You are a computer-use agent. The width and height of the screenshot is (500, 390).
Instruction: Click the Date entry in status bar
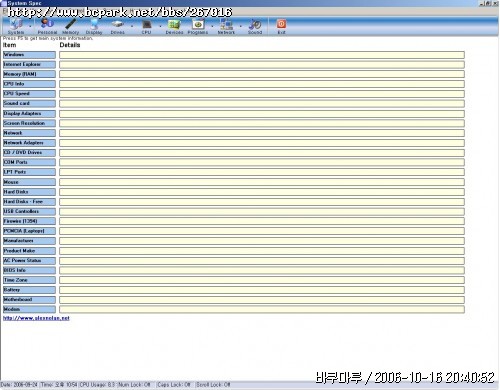19,385
